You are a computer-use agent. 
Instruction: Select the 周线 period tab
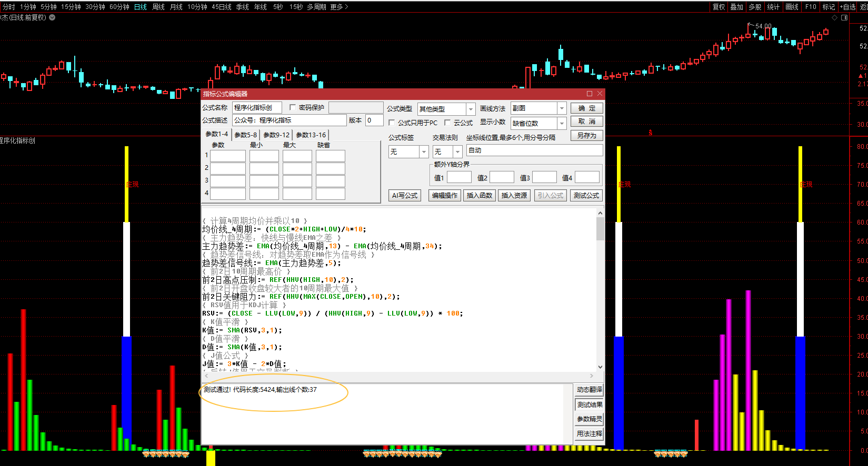click(x=158, y=7)
